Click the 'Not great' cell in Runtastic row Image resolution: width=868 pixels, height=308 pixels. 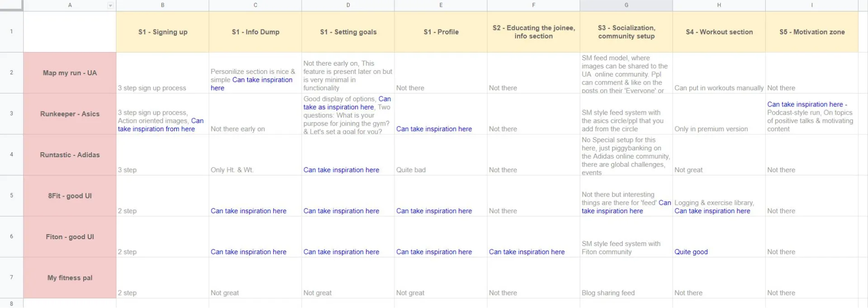[x=719, y=155]
